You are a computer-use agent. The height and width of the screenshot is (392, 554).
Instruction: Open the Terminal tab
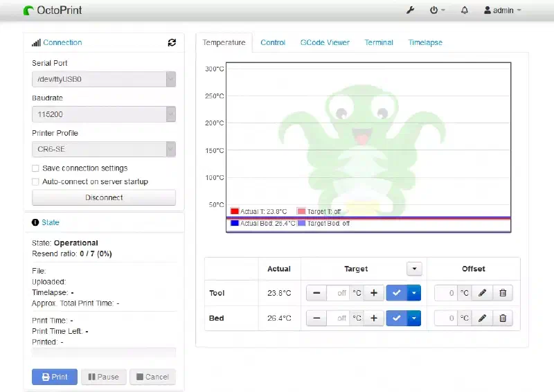click(x=379, y=42)
